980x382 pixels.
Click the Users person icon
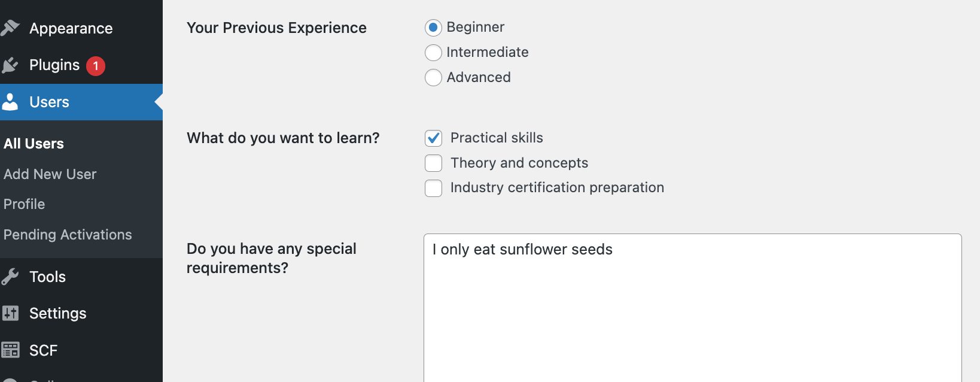(10, 102)
